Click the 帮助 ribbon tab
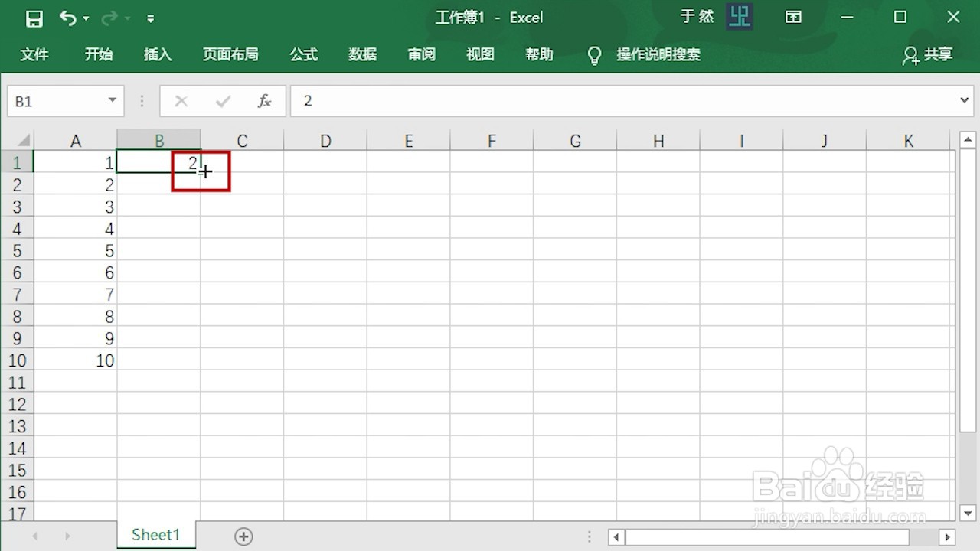The height and width of the screenshot is (551, 980). pyautogui.click(x=539, y=54)
